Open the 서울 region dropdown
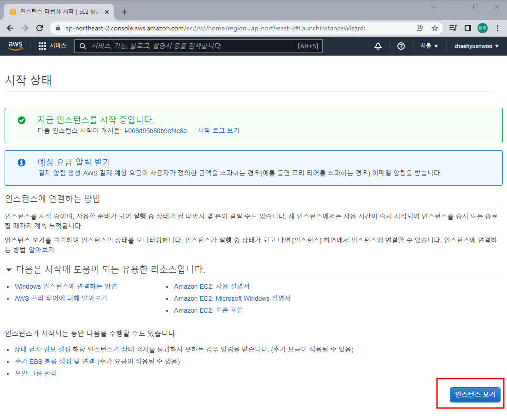This screenshot has width=507, height=420. pyautogui.click(x=429, y=46)
